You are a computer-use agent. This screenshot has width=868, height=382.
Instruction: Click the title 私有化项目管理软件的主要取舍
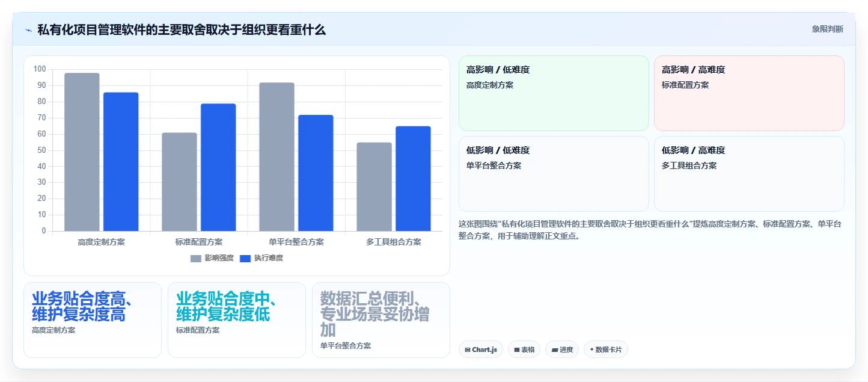182,29
